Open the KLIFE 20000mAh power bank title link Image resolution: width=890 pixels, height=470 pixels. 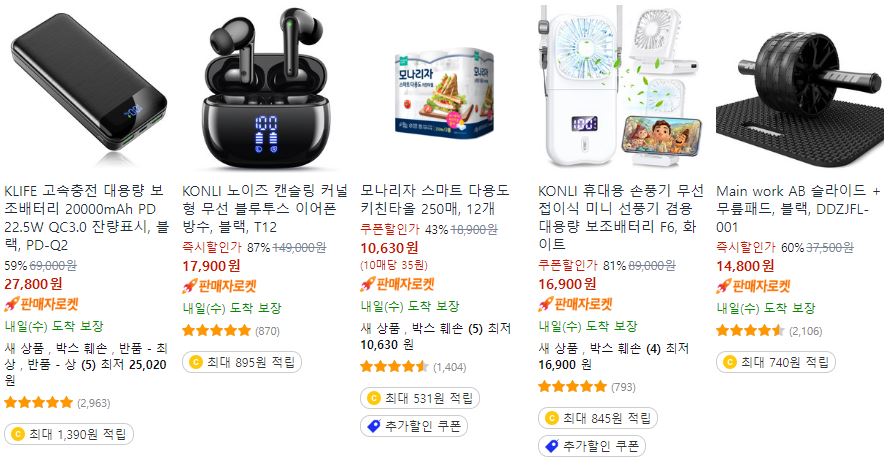pos(87,218)
